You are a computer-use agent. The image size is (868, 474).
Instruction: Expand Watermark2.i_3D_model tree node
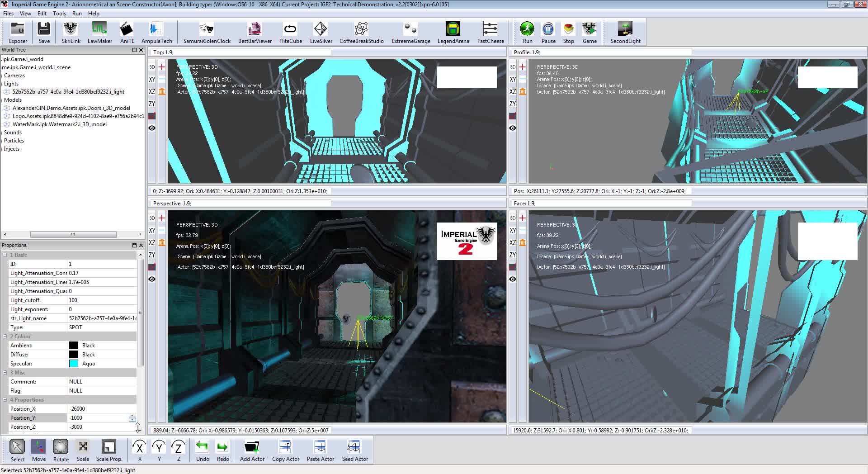pyautogui.click(x=6, y=124)
